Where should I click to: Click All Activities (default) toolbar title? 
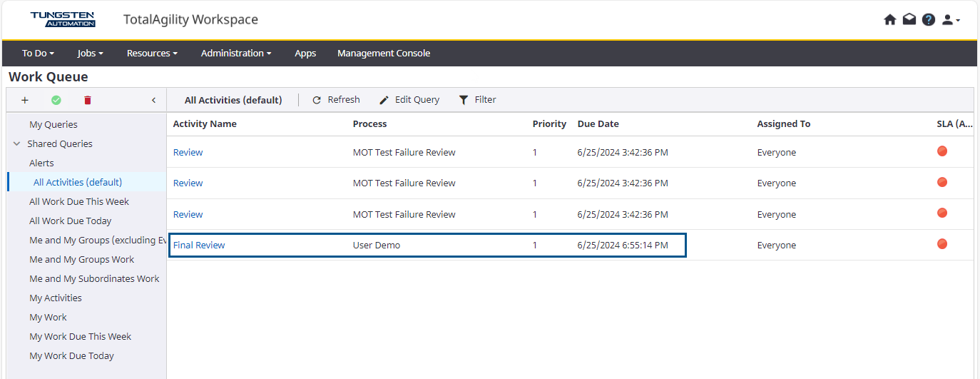point(233,100)
